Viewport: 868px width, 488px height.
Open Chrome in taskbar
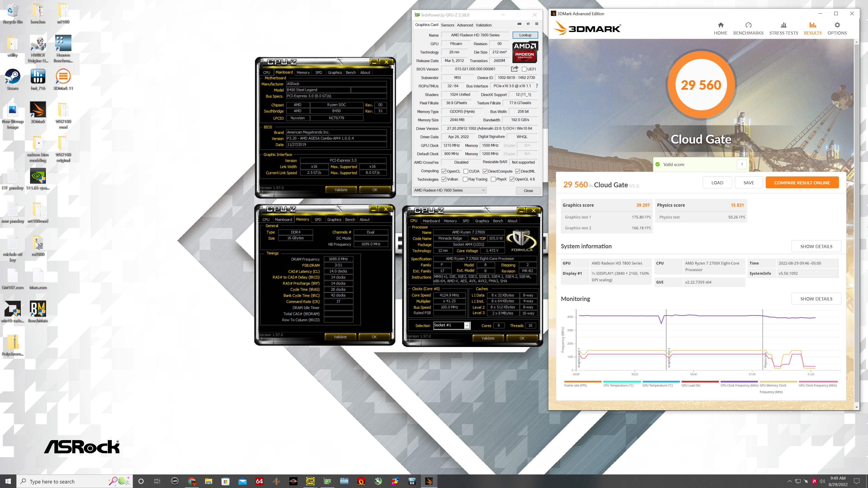[192, 481]
